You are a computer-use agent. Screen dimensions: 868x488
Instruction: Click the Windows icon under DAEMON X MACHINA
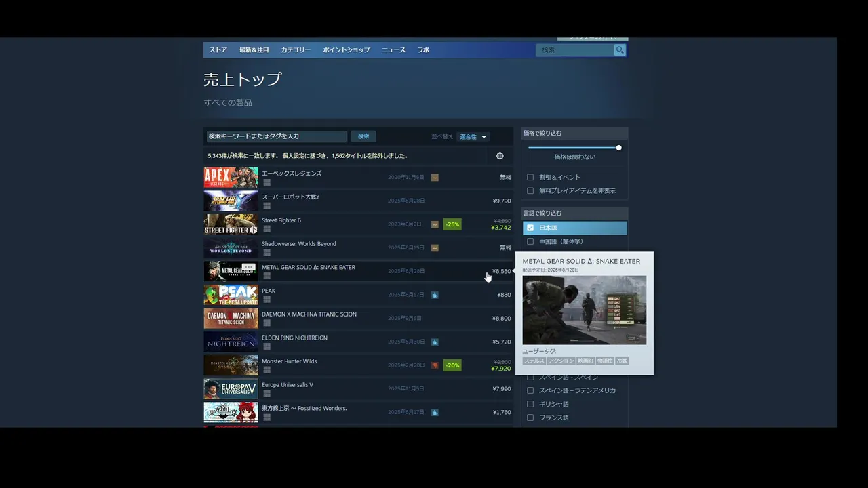267,323
